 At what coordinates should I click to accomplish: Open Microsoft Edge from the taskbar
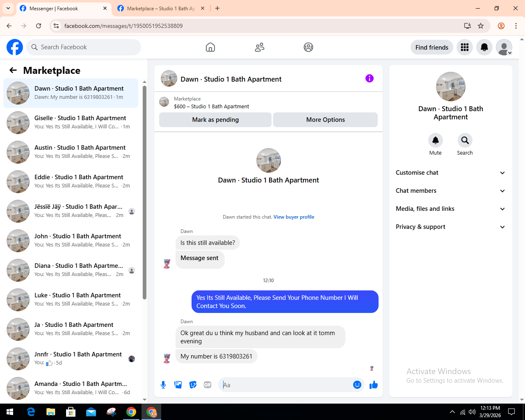click(31, 412)
